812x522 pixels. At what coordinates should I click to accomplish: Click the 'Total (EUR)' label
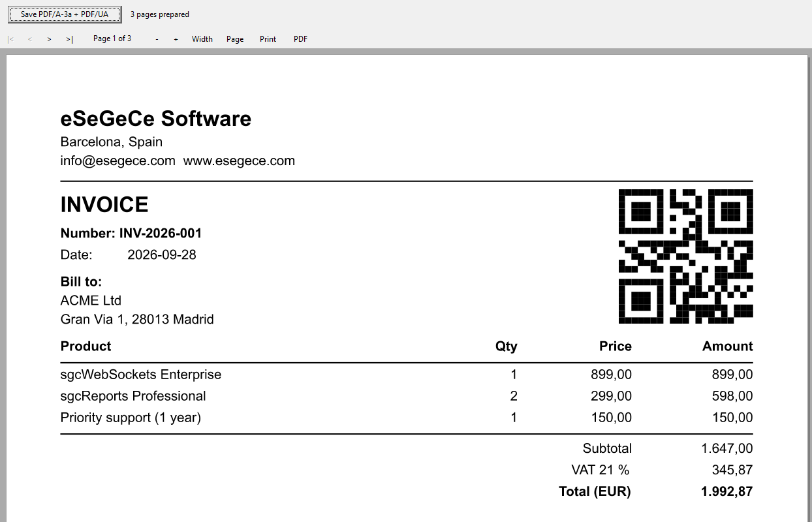[x=595, y=491]
